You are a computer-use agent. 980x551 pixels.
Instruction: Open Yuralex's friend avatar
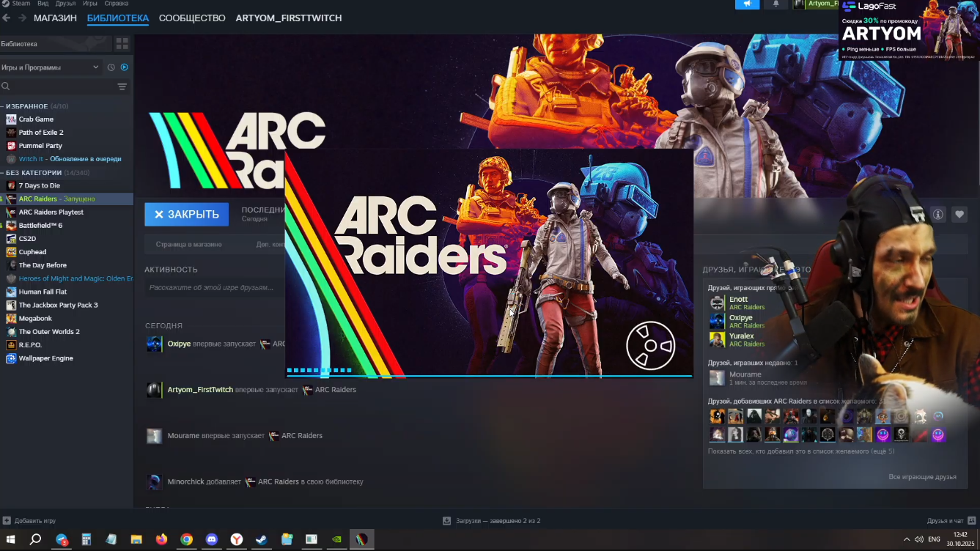point(717,339)
